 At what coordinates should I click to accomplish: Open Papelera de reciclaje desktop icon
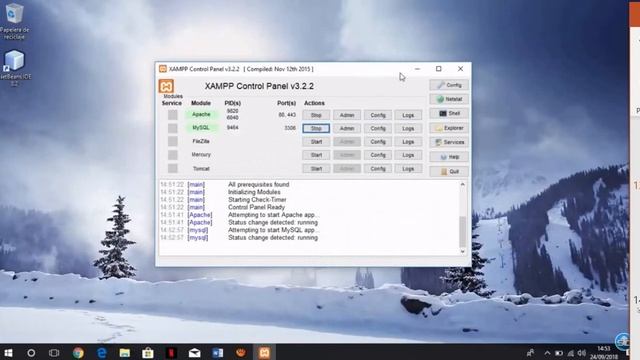coord(14,22)
